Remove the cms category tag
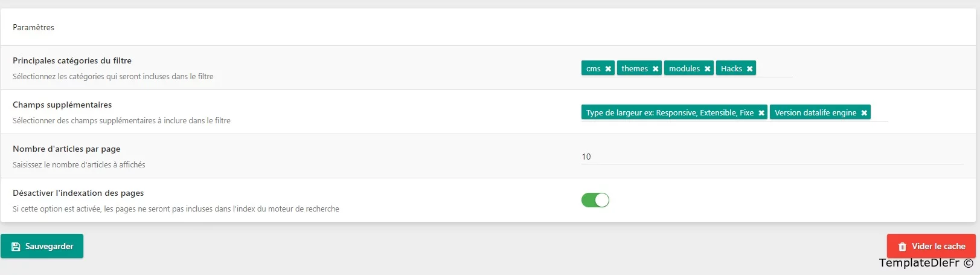The width and height of the screenshot is (980, 275). coord(608,69)
